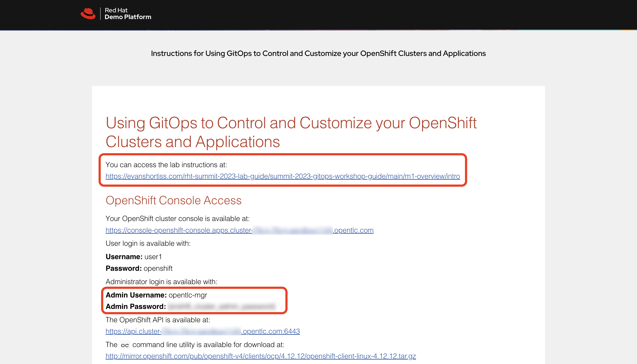The image size is (637, 364).
Task: Click the page title 'Instructions for Using GitOps'
Action: tap(318, 53)
